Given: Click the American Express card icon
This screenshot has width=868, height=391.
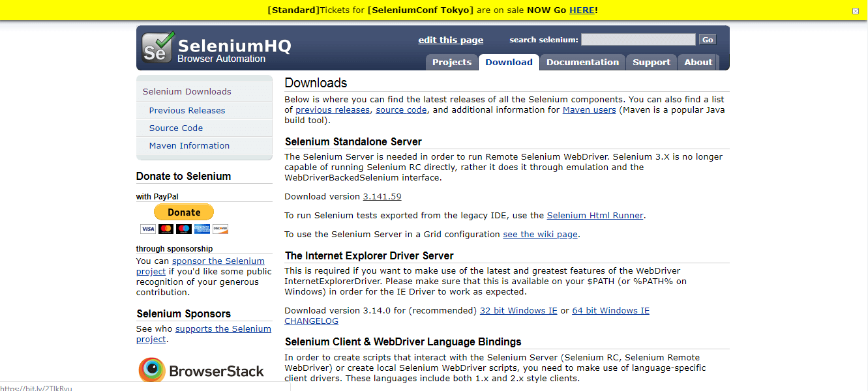Looking at the screenshot, I should (202, 229).
